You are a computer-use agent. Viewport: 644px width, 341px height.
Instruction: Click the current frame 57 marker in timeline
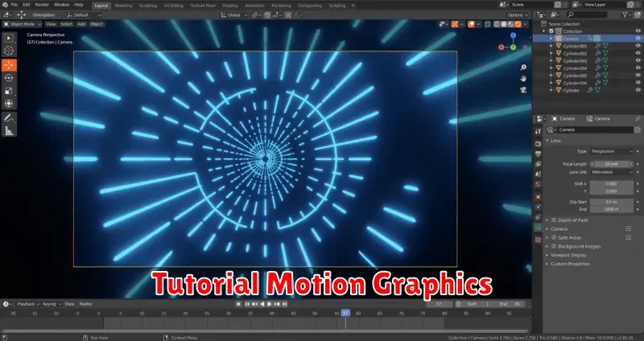345,313
